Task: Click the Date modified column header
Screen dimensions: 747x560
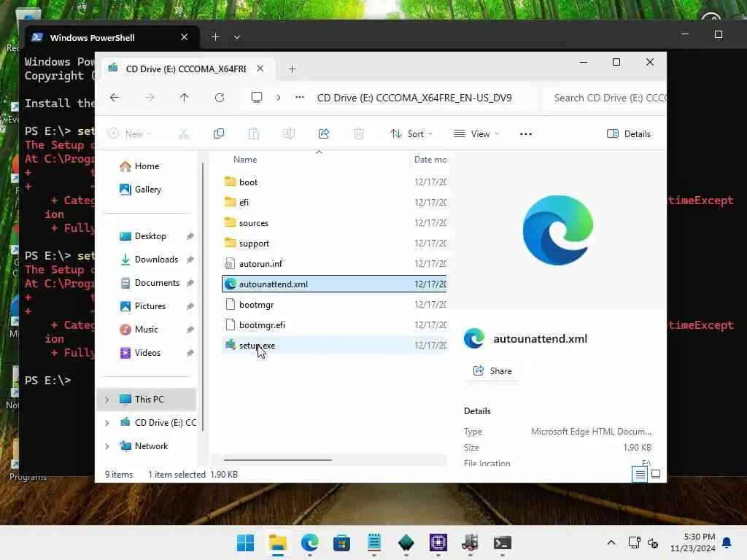Action: [430, 160]
